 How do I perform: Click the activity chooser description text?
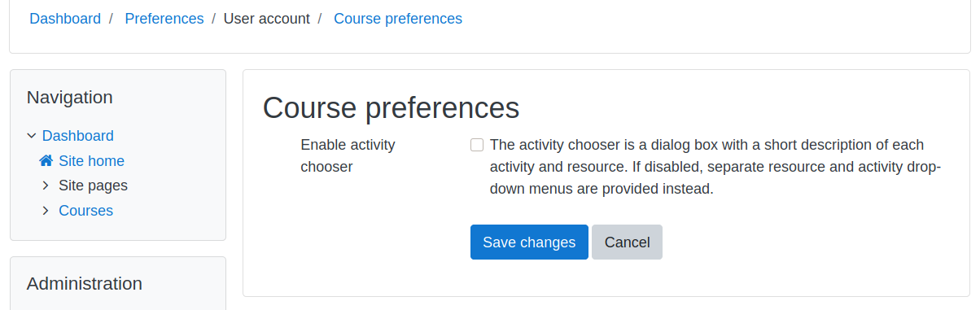(715, 167)
